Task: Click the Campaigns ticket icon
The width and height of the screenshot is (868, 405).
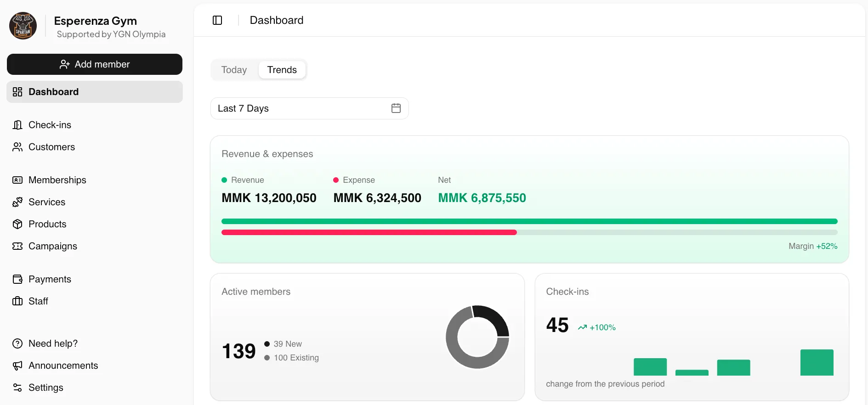Action: [x=17, y=246]
